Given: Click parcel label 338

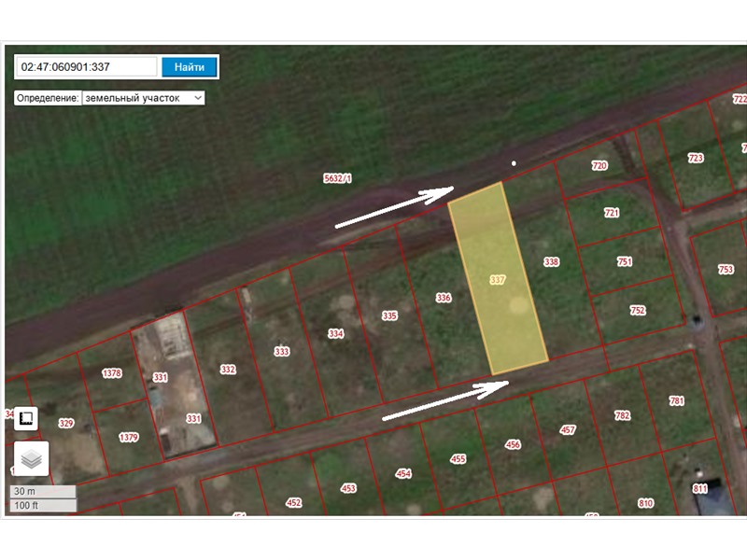Looking at the screenshot, I should (x=551, y=262).
